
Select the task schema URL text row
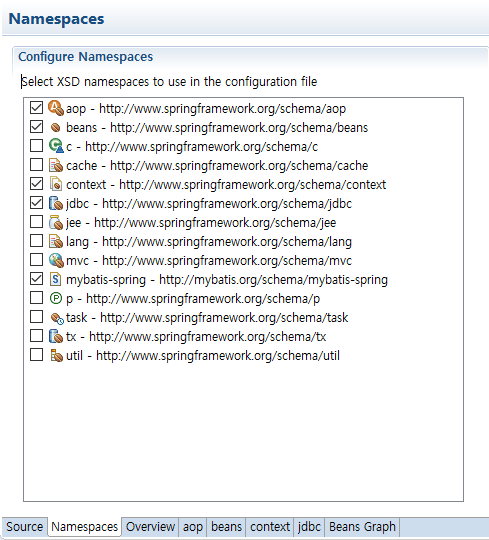pyautogui.click(x=207, y=318)
